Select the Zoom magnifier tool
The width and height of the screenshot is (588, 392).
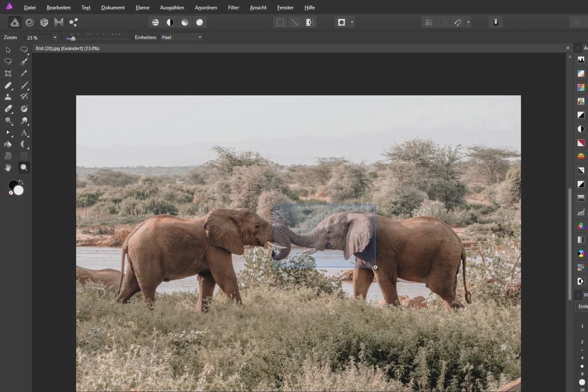click(24, 168)
